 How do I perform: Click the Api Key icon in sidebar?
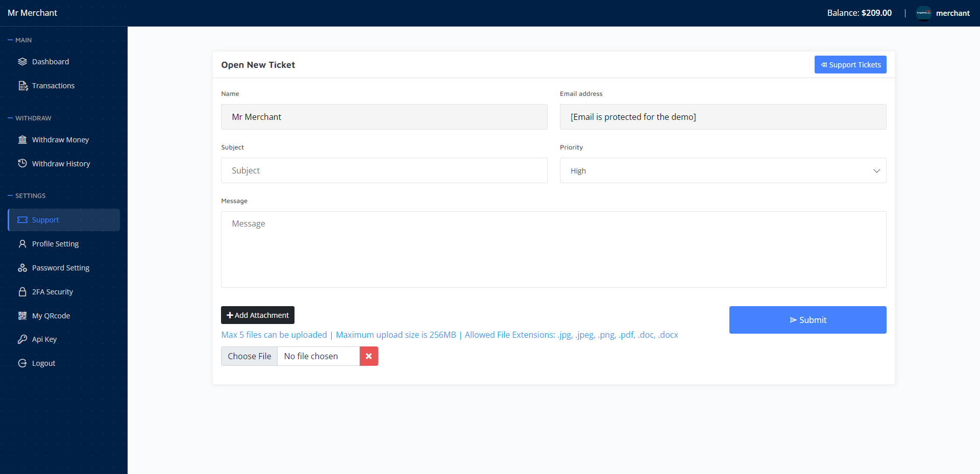[x=22, y=339]
